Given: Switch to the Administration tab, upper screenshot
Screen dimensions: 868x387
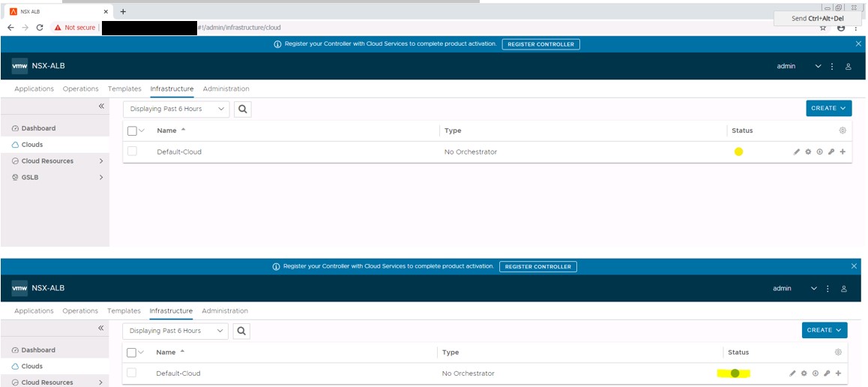Looking at the screenshot, I should [x=226, y=88].
